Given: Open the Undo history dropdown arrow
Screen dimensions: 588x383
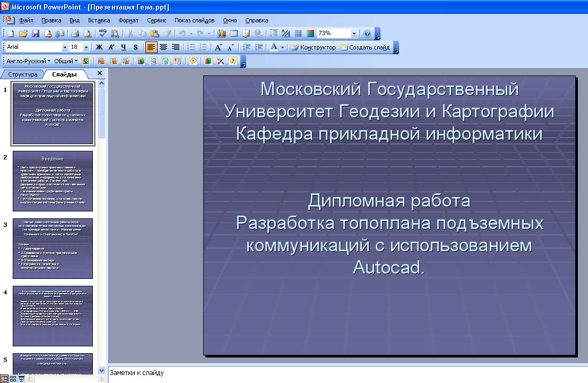Looking at the screenshot, I should click(191, 34).
